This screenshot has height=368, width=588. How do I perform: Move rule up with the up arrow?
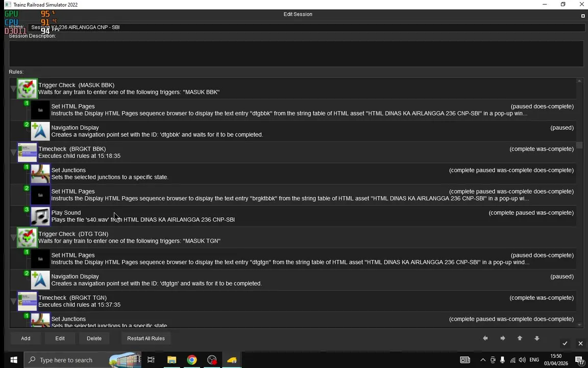520,338
